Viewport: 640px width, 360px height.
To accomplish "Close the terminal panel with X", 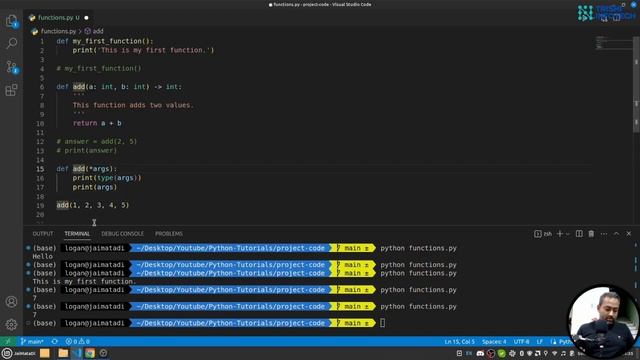I will (x=629, y=233).
